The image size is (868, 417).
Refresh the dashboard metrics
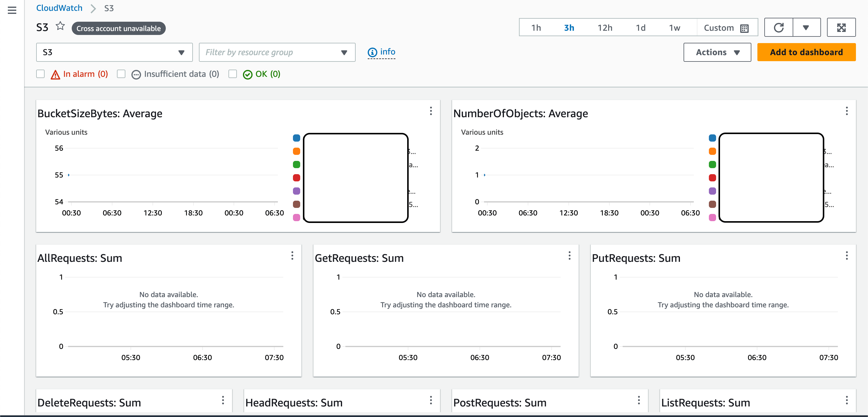point(779,27)
